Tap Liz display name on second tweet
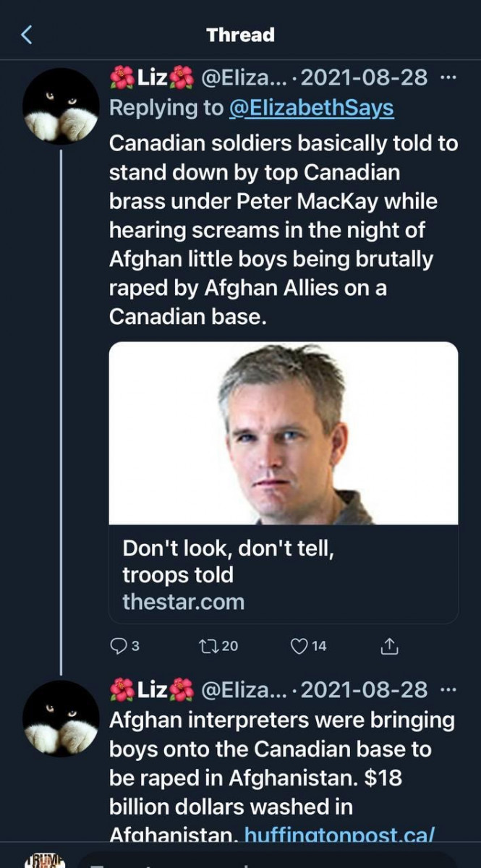The image size is (481, 868). pos(152,689)
